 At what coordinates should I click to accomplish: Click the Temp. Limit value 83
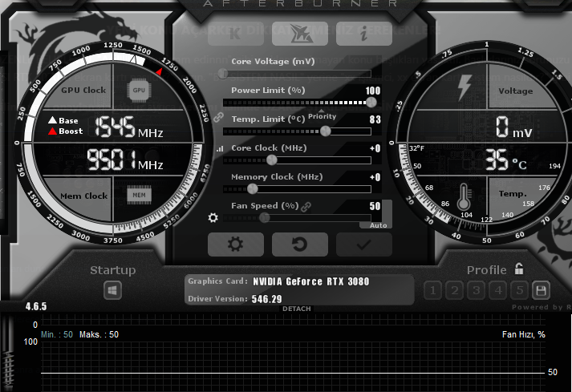(375, 119)
